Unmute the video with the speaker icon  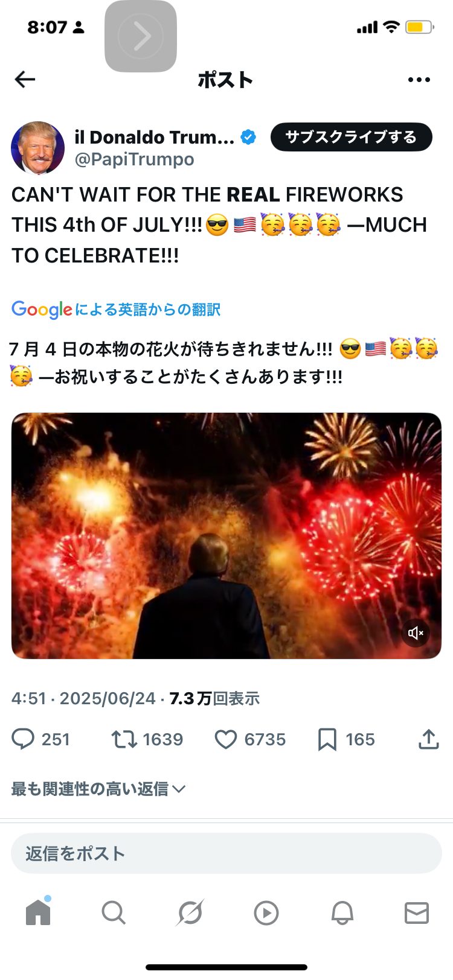click(x=416, y=633)
